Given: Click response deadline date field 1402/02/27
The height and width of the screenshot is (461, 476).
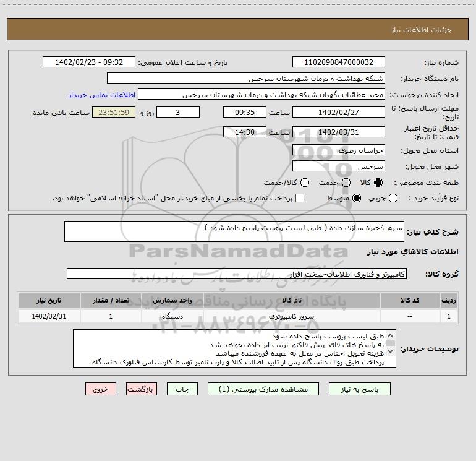Looking at the screenshot, I should coord(339,112).
